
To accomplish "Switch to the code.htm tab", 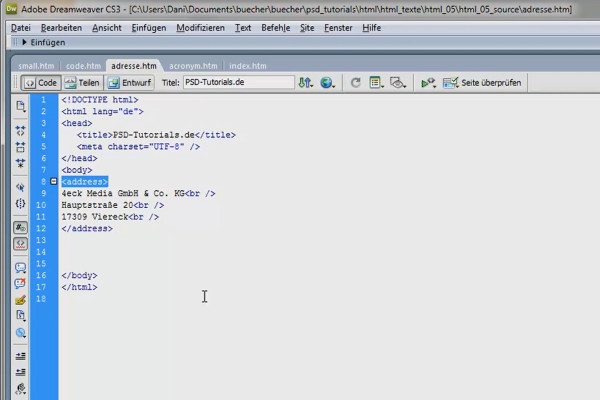I will click(x=83, y=66).
